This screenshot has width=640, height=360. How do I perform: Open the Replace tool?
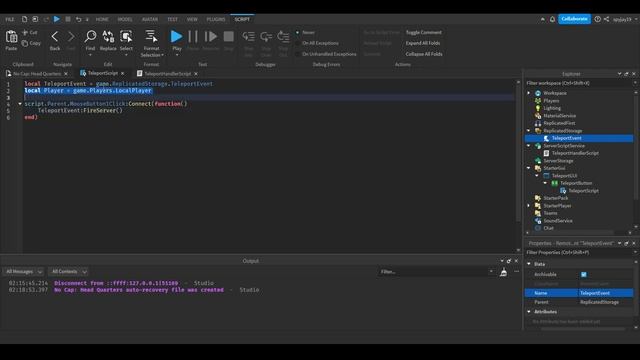point(108,36)
